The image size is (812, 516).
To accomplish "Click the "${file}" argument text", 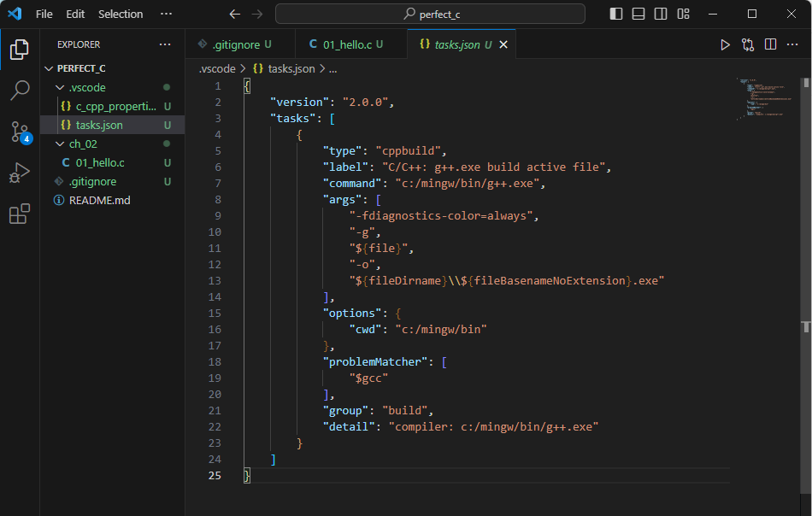I will [x=378, y=249].
